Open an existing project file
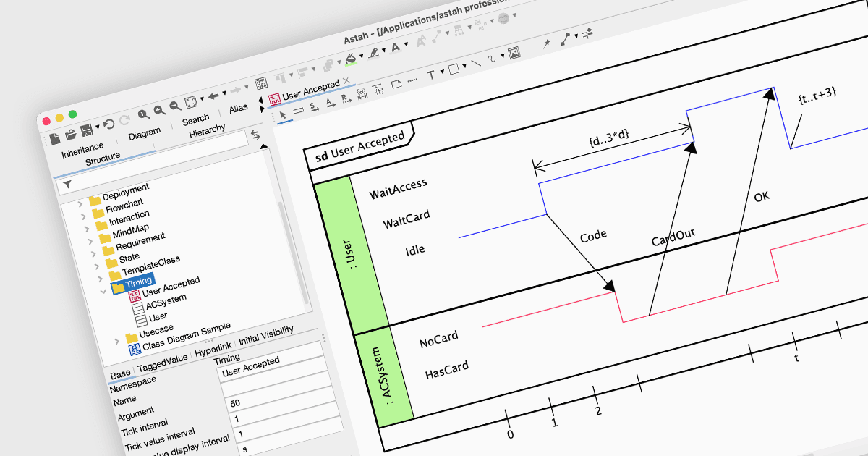868x456 pixels. pos(71,134)
